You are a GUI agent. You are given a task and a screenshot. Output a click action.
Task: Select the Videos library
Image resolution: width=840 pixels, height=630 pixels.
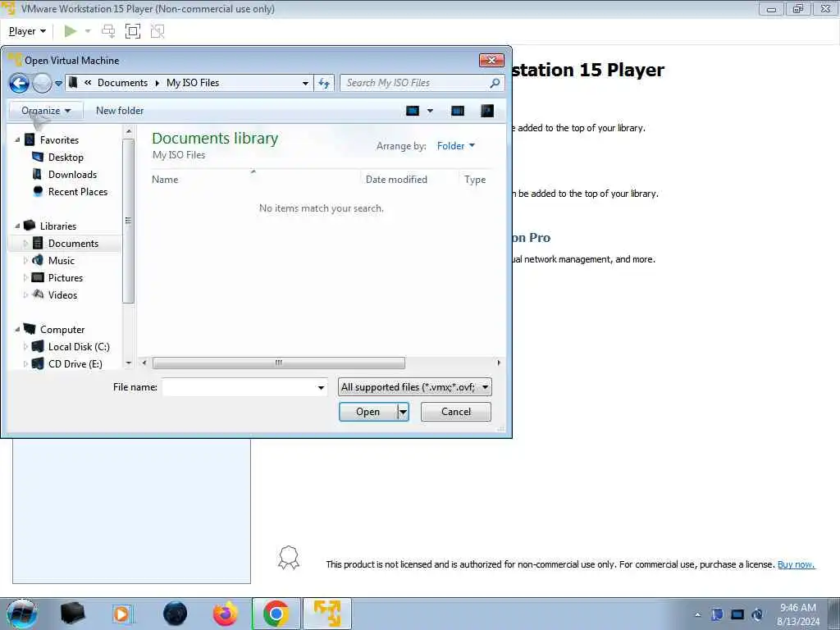(x=62, y=294)
